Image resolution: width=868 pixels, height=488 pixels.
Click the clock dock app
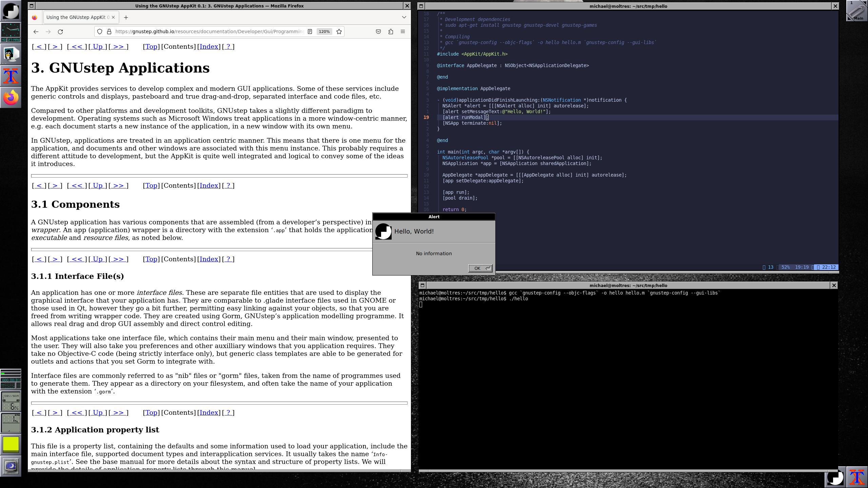[11, 33]
